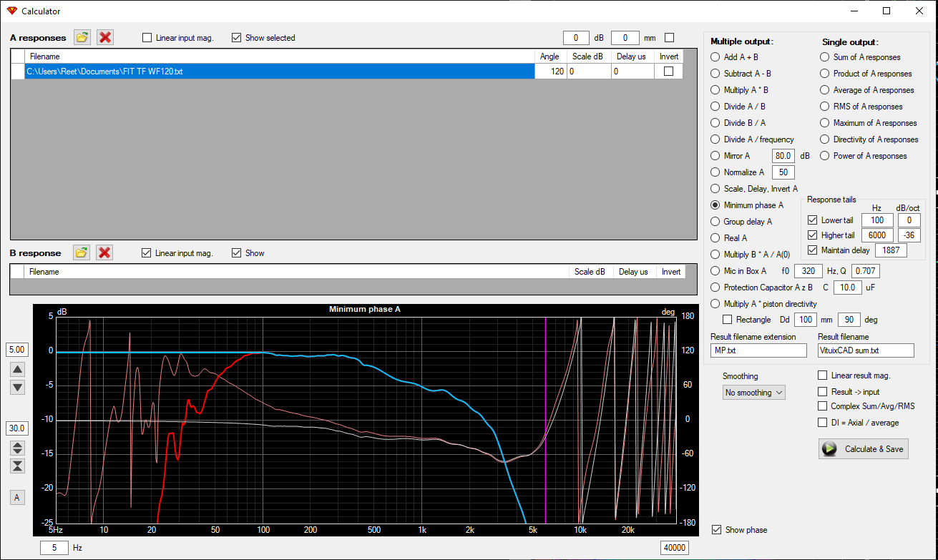
Task: Select Divide A / frequency
Action: (x=715, y=139)
